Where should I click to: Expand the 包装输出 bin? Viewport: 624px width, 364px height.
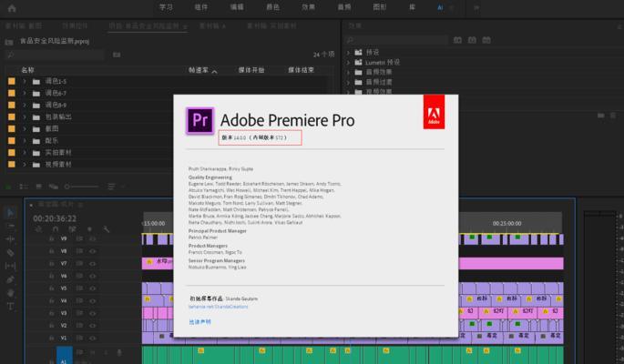point(25,116)
